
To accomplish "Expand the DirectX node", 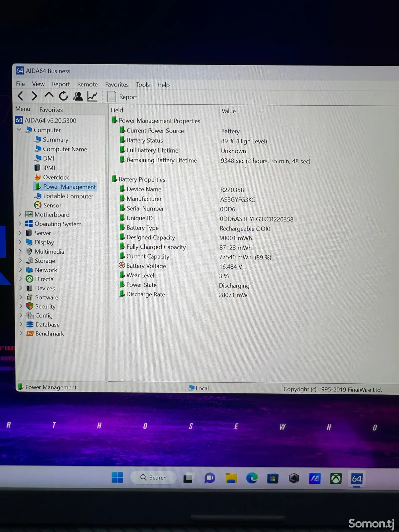I will (x=21, y=279).
